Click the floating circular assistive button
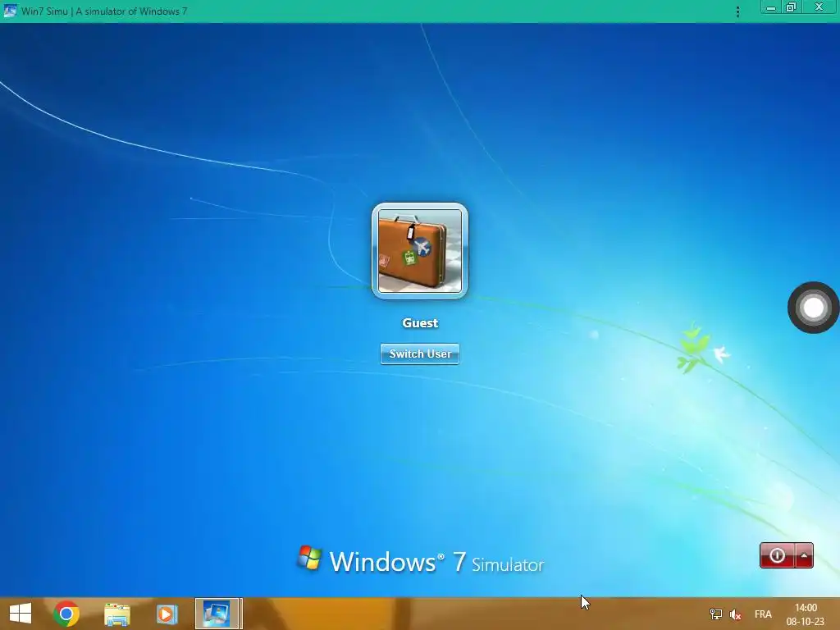The width and height of the screenshot is (840, 630). pyautogui.click(x=813, y=308)
